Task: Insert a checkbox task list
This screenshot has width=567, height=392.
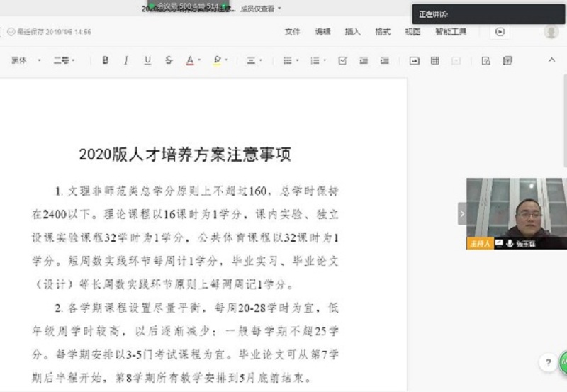Action: pyautogui.click(x=342, y=61)
